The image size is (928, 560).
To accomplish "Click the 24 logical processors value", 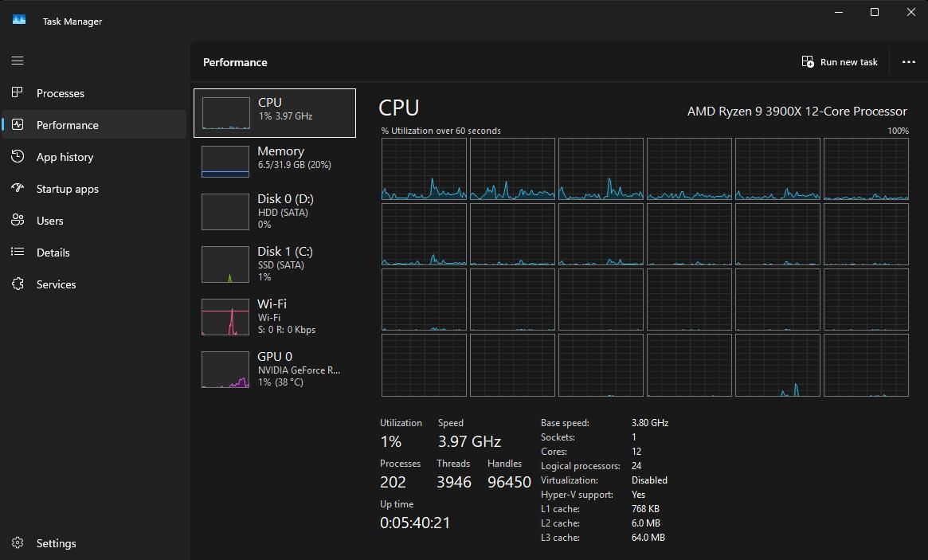I will [636, 466].
